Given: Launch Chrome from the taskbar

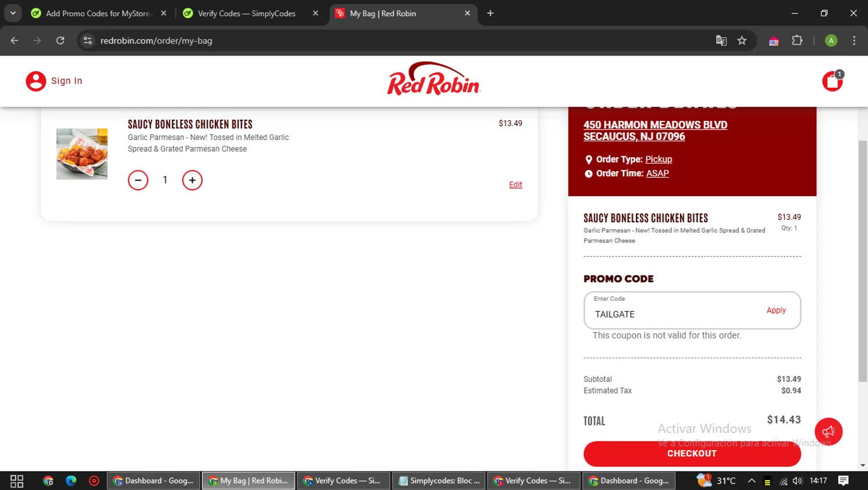Looking at the screenshot, I should pyautogui.click(x=48, y=481).
